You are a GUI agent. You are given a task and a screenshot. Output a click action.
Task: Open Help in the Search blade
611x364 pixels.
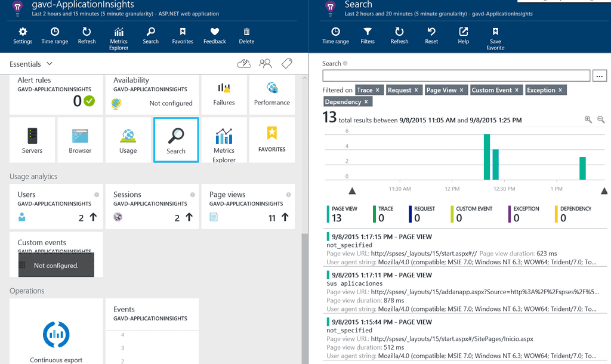(463, 36)
